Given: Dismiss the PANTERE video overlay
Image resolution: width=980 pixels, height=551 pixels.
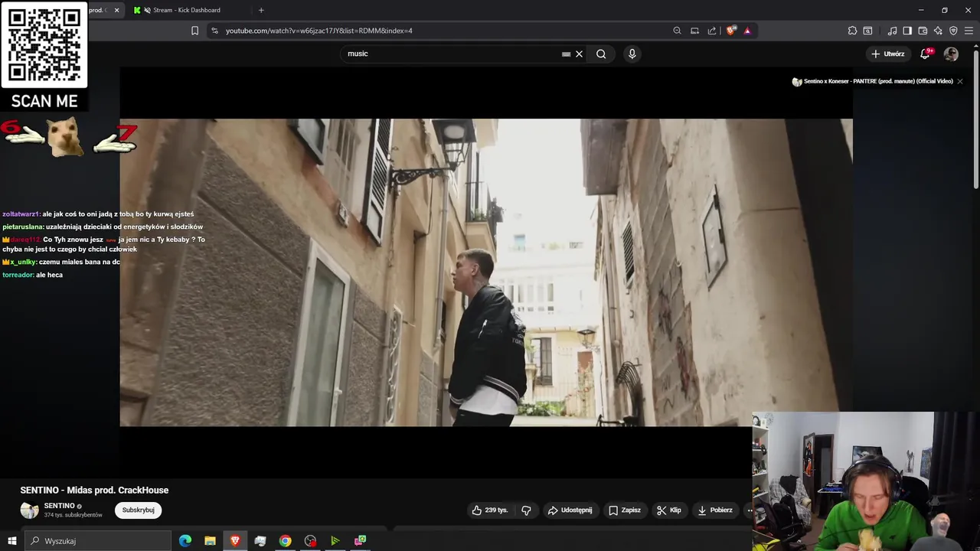Looking at the screenshot, I should [x=959, y=81].
